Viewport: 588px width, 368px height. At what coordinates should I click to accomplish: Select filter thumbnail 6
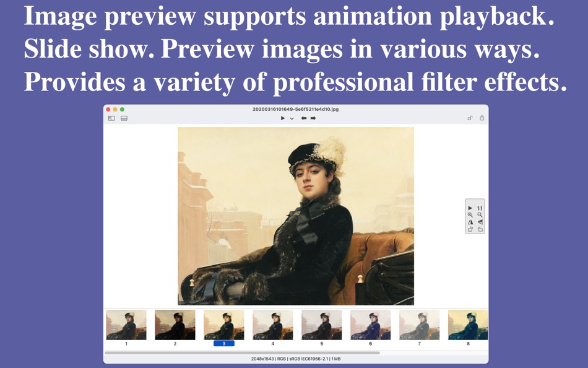[x=371, y=325]
